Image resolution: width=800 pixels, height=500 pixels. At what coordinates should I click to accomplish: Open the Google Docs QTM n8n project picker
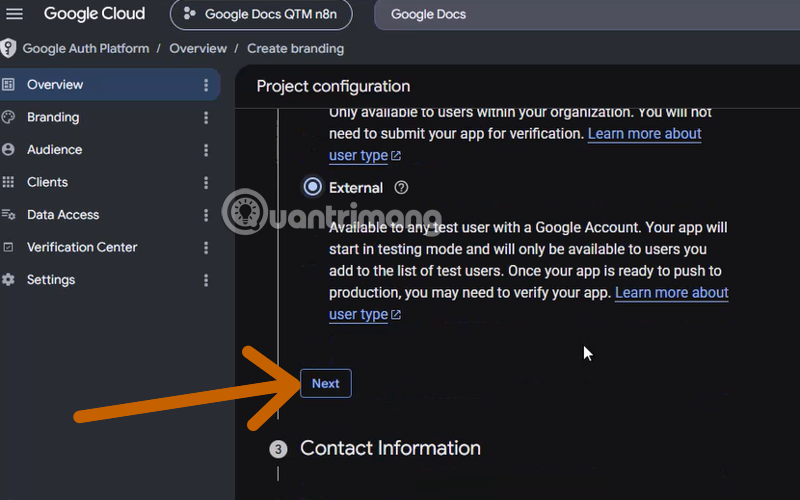tap(261, 14)
